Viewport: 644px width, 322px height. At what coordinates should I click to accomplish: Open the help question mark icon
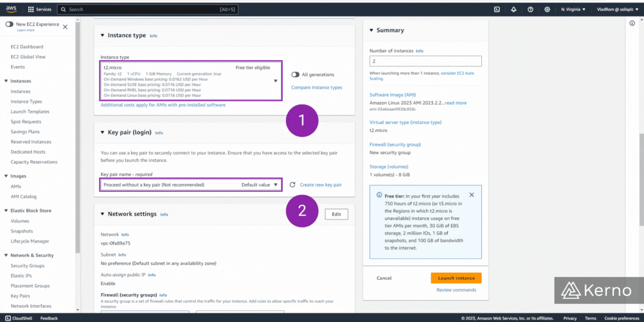click(x=530, y=9)
